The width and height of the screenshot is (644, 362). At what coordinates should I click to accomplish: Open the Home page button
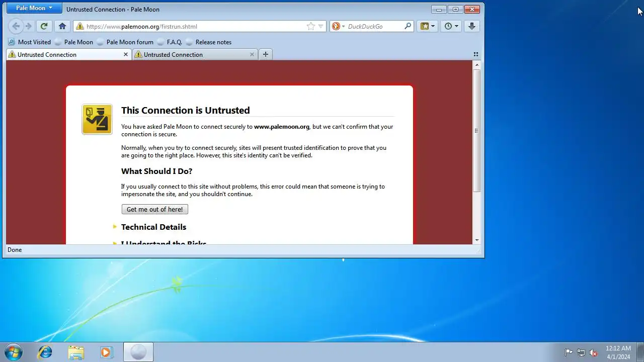pos(62,26)
